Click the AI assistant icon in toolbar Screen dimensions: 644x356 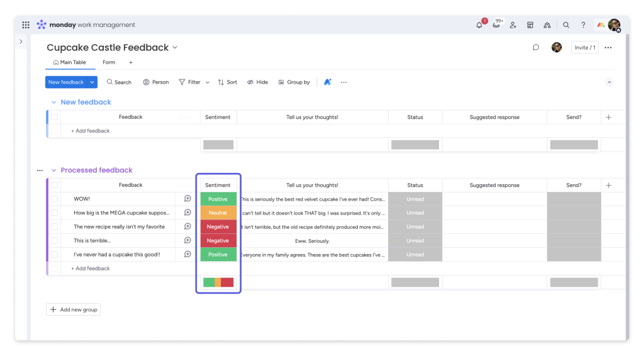[327, 82]
